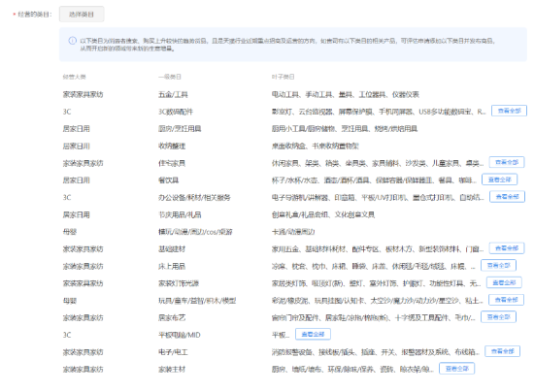
Task: Click the info icon in the blue notice
Action: tap(72, 41)
